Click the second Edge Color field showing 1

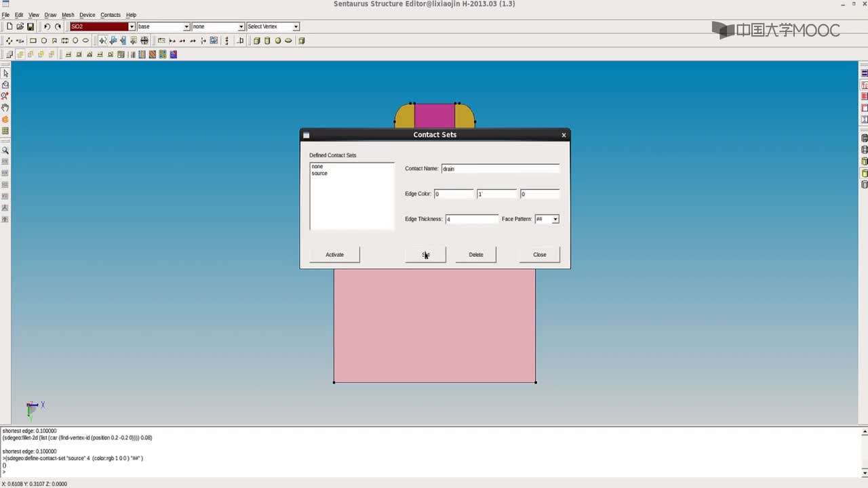(x=496, y=194)
